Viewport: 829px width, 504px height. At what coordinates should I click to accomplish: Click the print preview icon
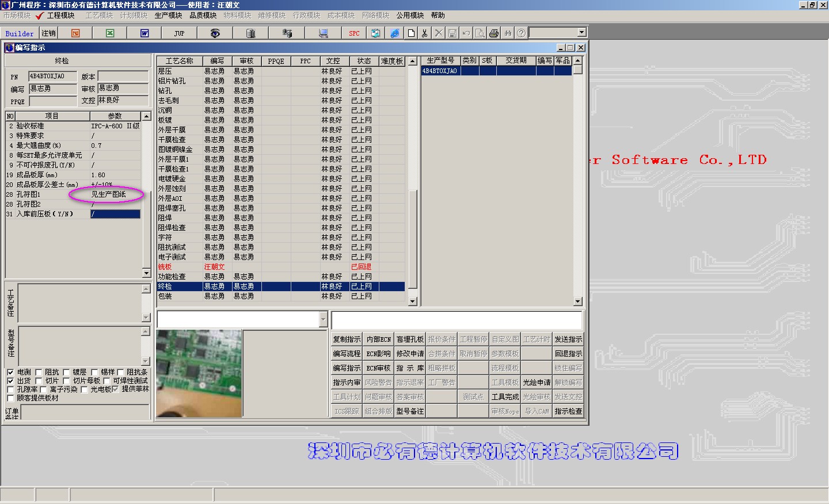tap(480, 33)
